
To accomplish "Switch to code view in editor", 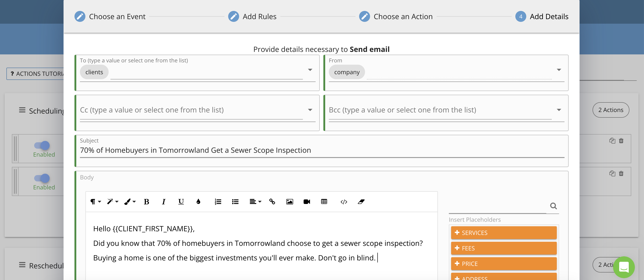I will click(x=344, y=201).
